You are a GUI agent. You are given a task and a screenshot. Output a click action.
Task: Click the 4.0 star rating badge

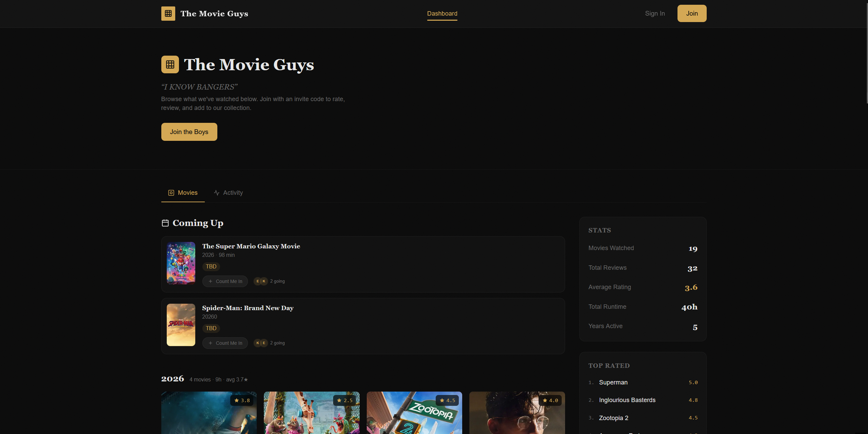point(550,400)
